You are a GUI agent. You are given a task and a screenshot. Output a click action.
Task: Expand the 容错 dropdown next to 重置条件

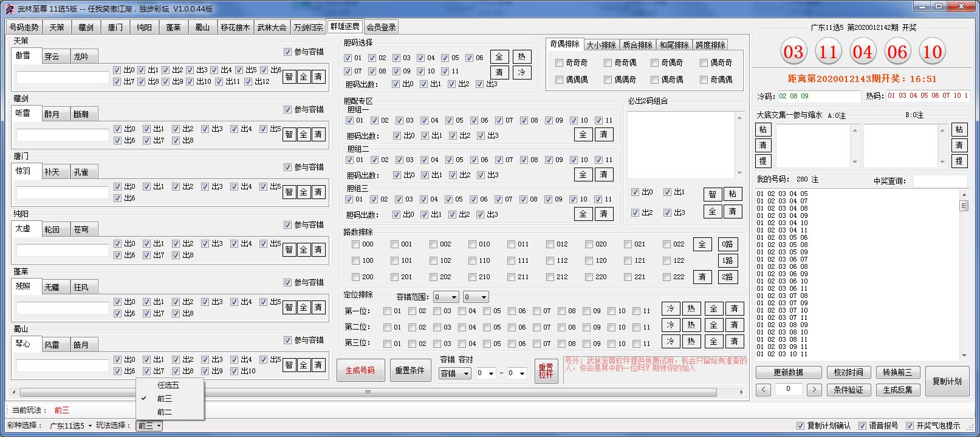(454, 374)
